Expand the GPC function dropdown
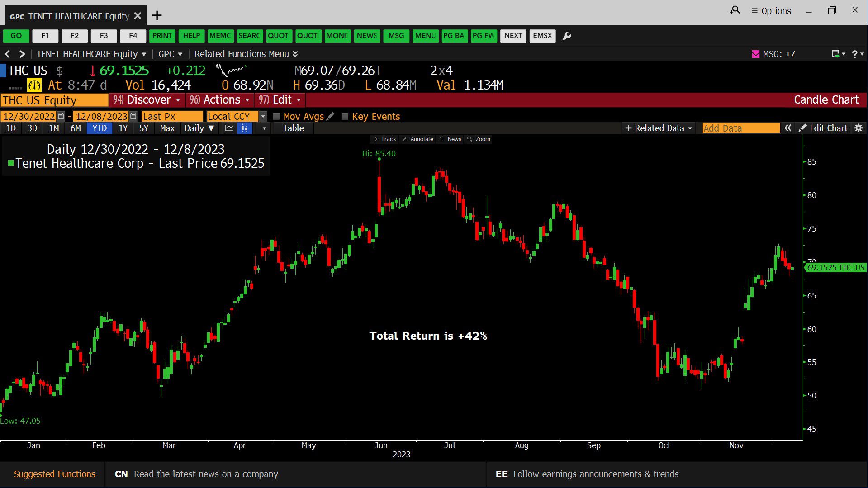This screenshot has width=868, height=488. tap(170, 54)
